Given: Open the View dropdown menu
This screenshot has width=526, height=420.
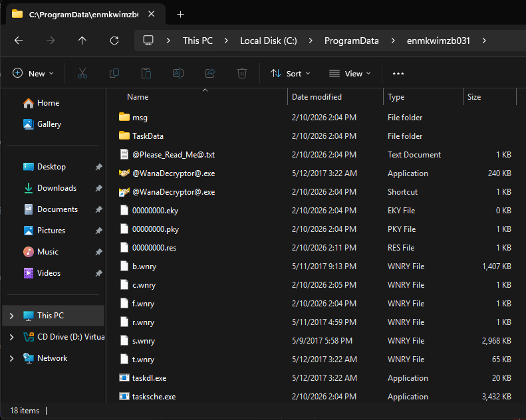Looking at the screenshot, I should coord(350,73).
